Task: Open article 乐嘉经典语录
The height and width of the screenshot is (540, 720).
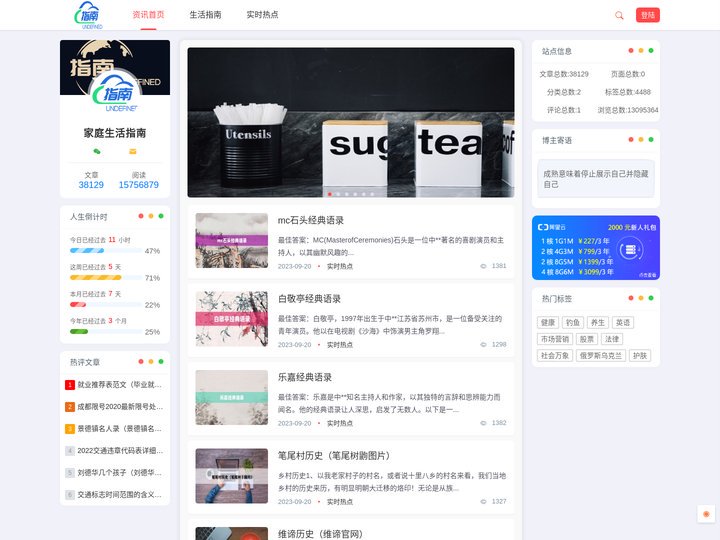Action: [305, 377]
